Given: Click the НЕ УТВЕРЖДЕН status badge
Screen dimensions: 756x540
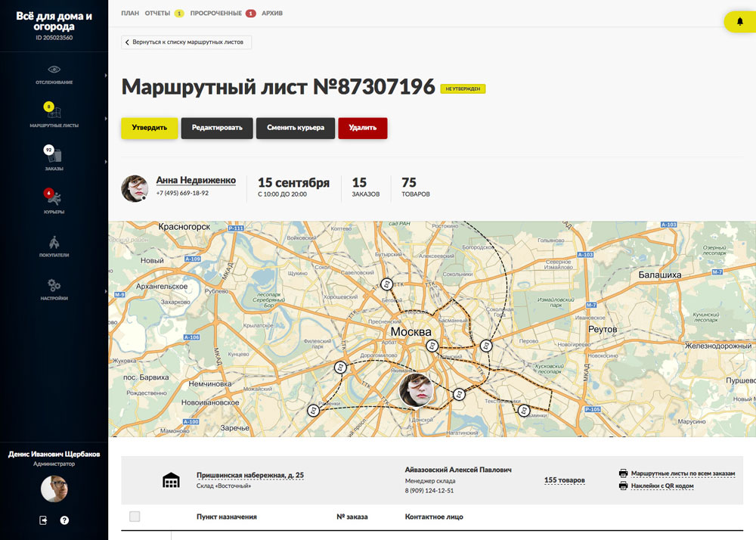Looking at the screenshot, I should pyautogui.click(x=463, y=88).
